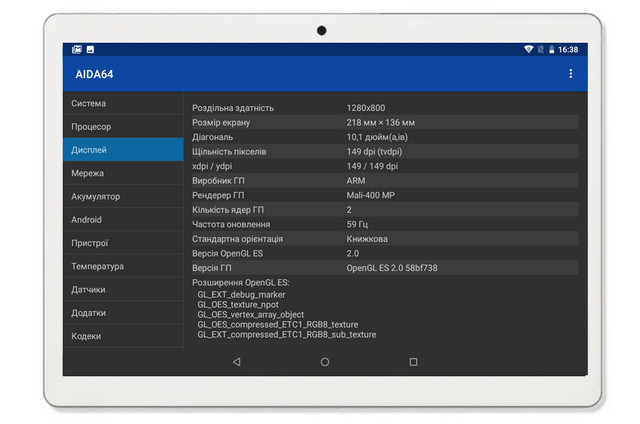This screenshot has height=424, width=640.
Task: Tap the Android back navigation button
Action: pos(236,362)
